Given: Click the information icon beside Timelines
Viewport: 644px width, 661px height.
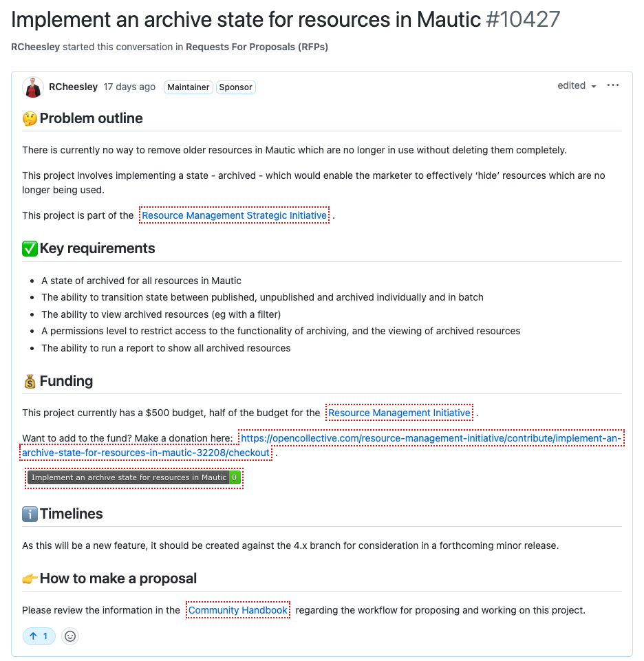Looking at the screenshot, I should [x=28, y=513].
